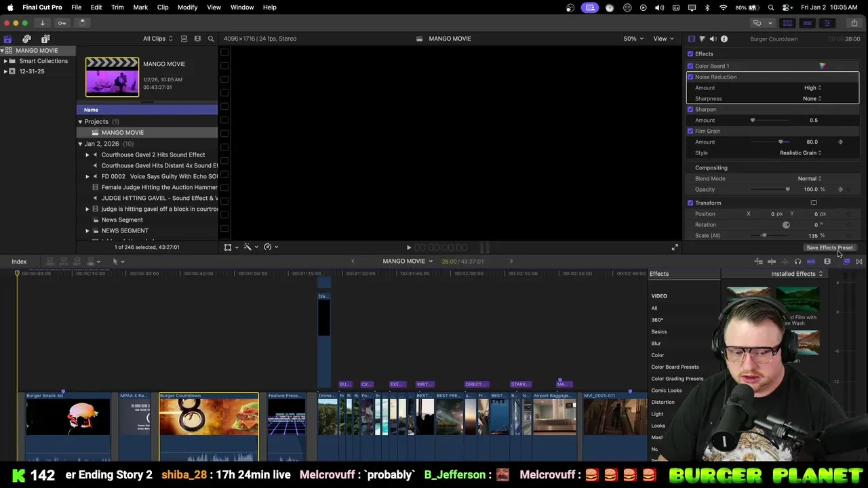Image resolution: width=868 pixels, height=488 pixels.
Task: Open viewer zoom 50% dropdown
Action: pyautogui.click(x=633, y=39)
